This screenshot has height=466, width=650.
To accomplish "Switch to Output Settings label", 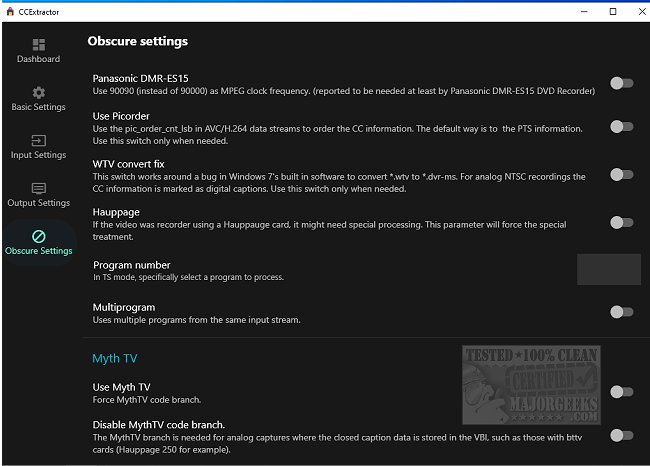I will tap(39, 203).
